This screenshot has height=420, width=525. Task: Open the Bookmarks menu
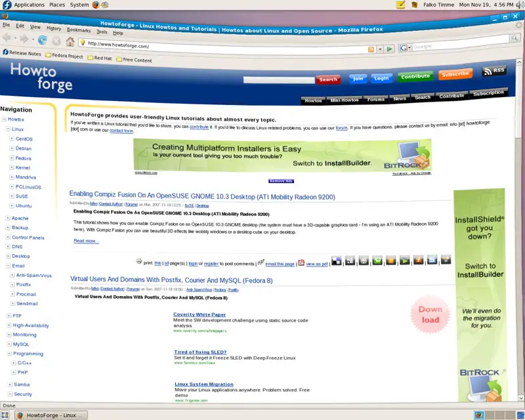pyautogui.click(x=79, y=30)
